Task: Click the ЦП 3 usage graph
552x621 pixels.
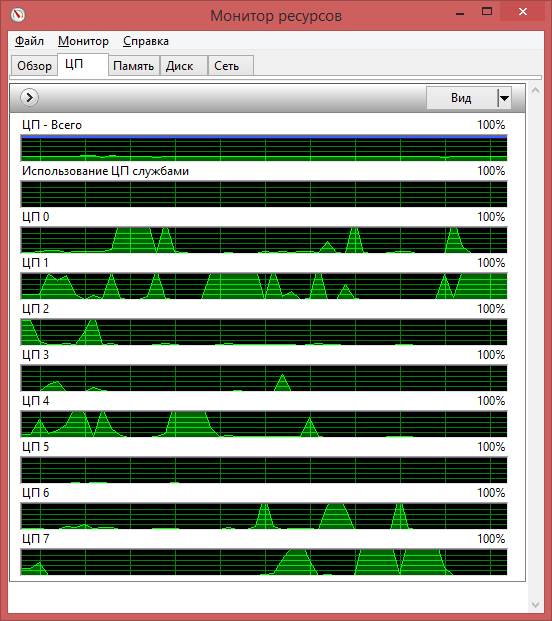Action: click(x=264, y=378)
